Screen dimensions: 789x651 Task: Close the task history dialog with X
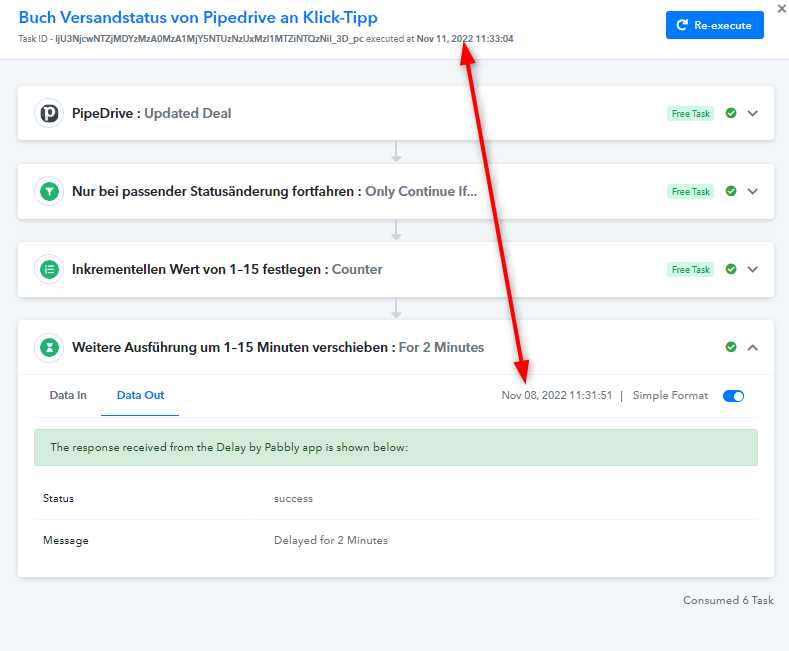coord(782,9)
